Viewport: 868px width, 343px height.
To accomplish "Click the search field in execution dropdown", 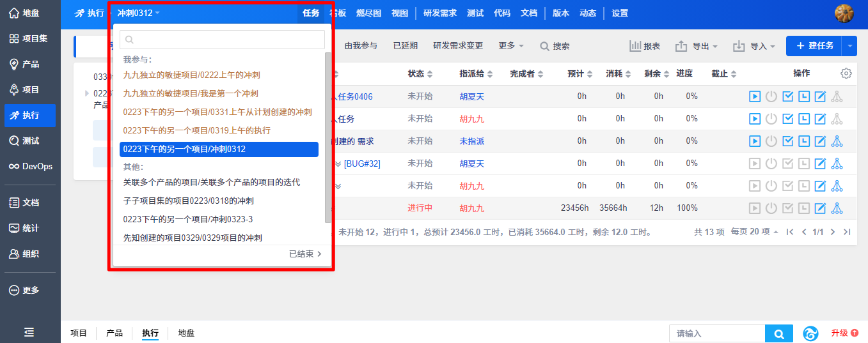I will point(222,40).
